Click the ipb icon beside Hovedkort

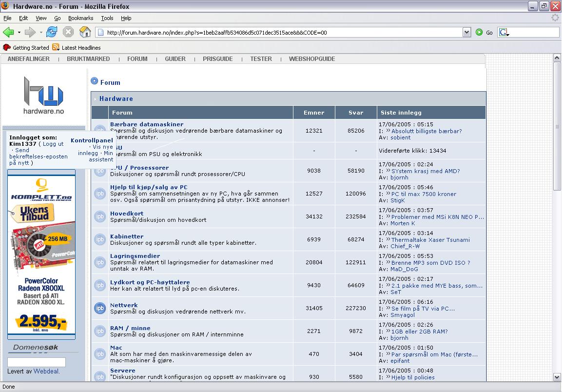[100, 216]
